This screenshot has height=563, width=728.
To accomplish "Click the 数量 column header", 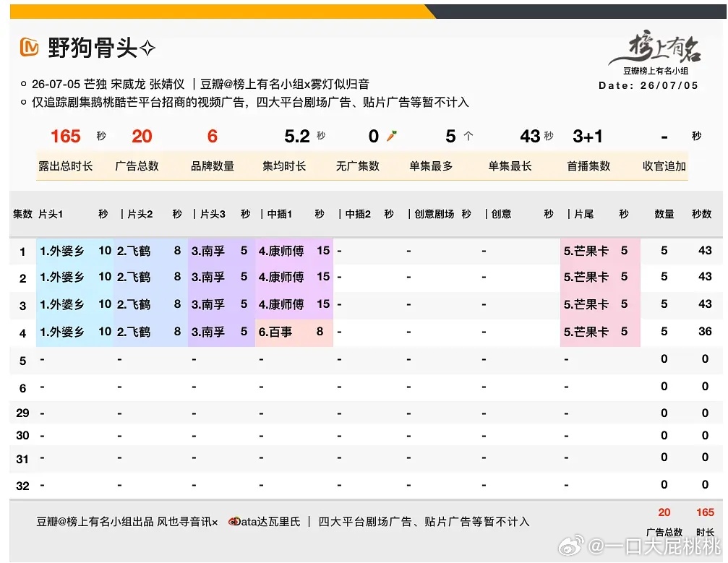I will [x=664, y=214].
